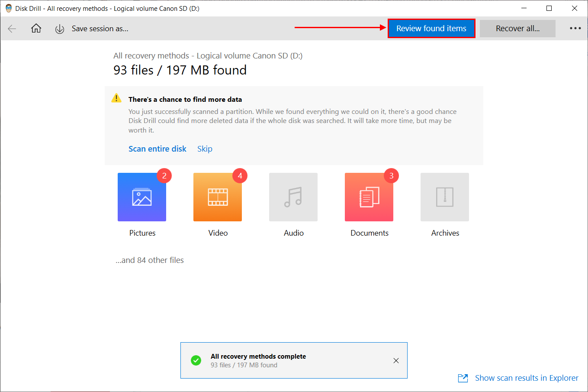Click the Save session as... label
The height and width of the screenshot is (392, 588).
click(100, 29)
